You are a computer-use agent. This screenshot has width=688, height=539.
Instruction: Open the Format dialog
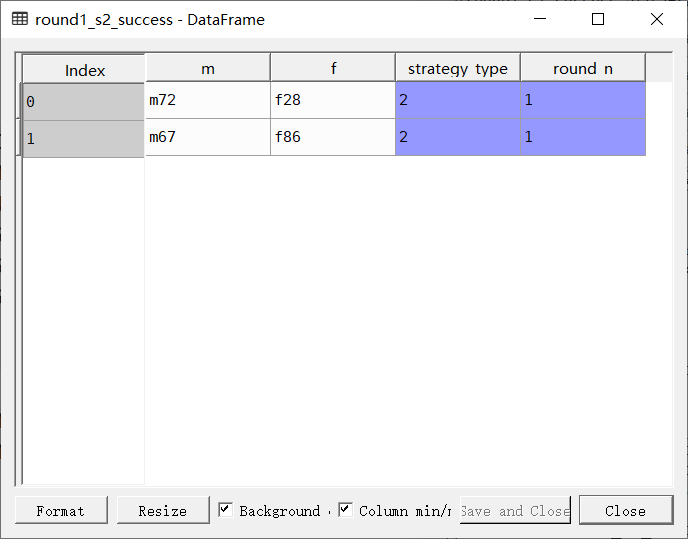point(61,510)
